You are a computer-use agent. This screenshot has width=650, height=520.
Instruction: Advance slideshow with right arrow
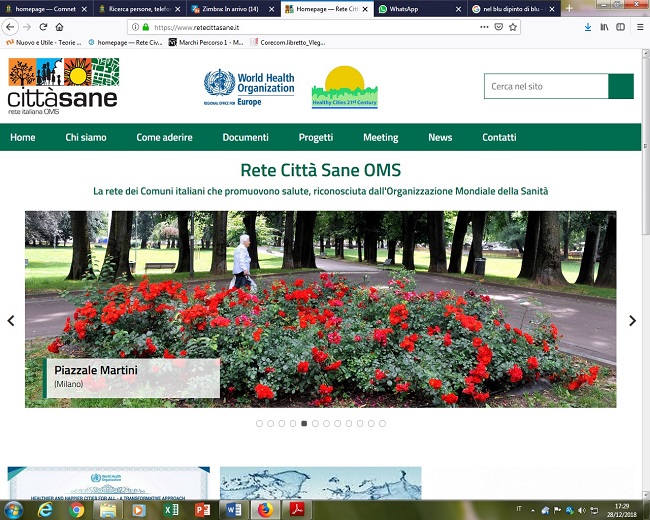click(632, 321)
